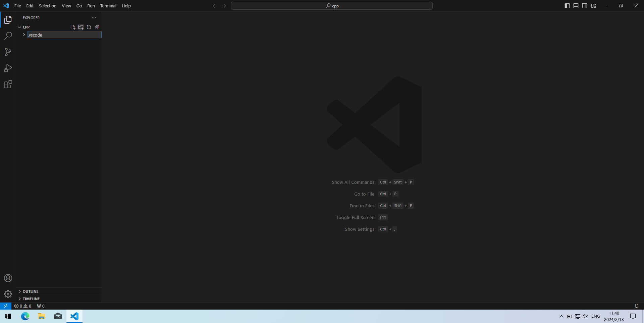Screen dimensions: 644x323
Task: Open the Extensions view
Action: tap(8, 84)
